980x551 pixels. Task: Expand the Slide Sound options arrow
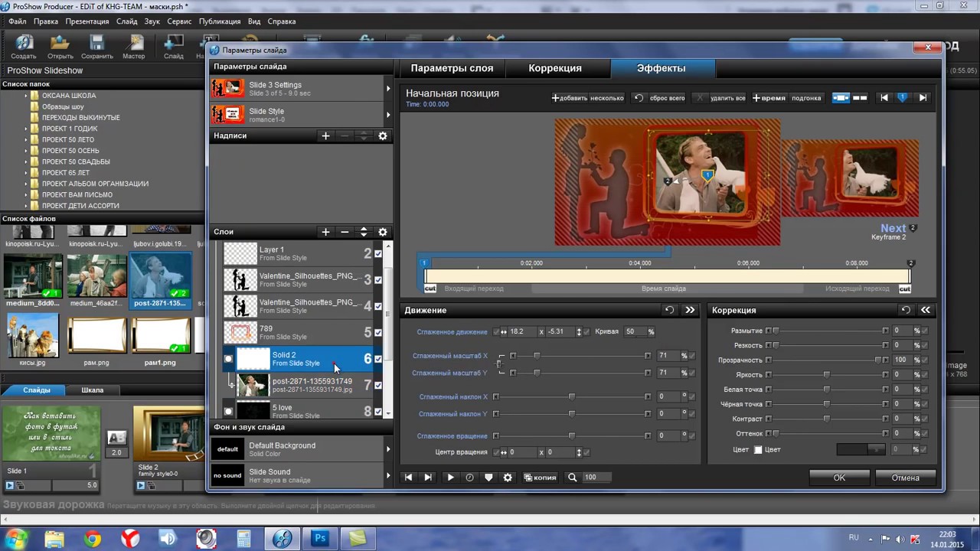pyautogui.click(x=388, y=475)
